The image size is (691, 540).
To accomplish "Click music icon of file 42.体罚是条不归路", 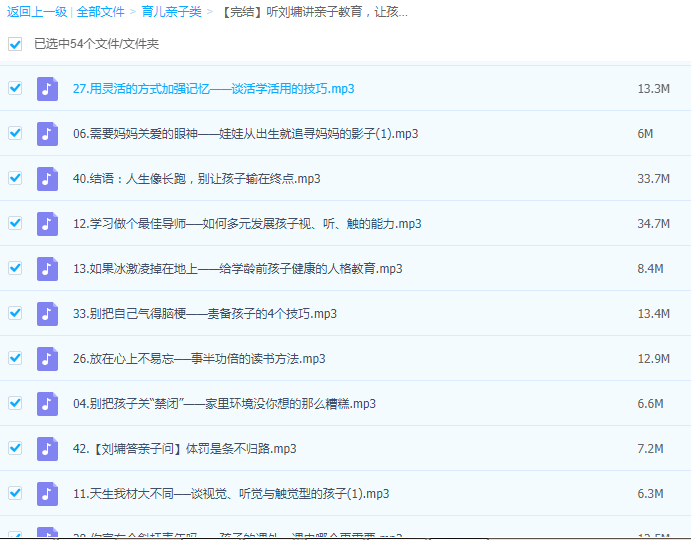I will (47, 449).
